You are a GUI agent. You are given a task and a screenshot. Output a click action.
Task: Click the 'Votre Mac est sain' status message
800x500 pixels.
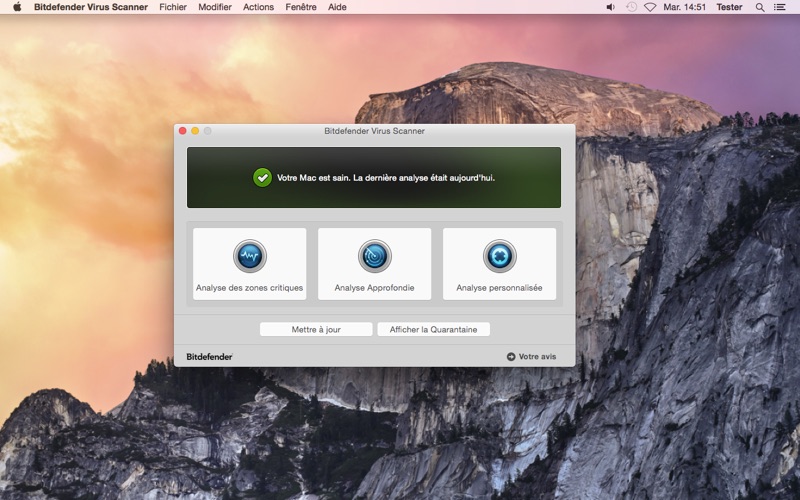(386, 178)
